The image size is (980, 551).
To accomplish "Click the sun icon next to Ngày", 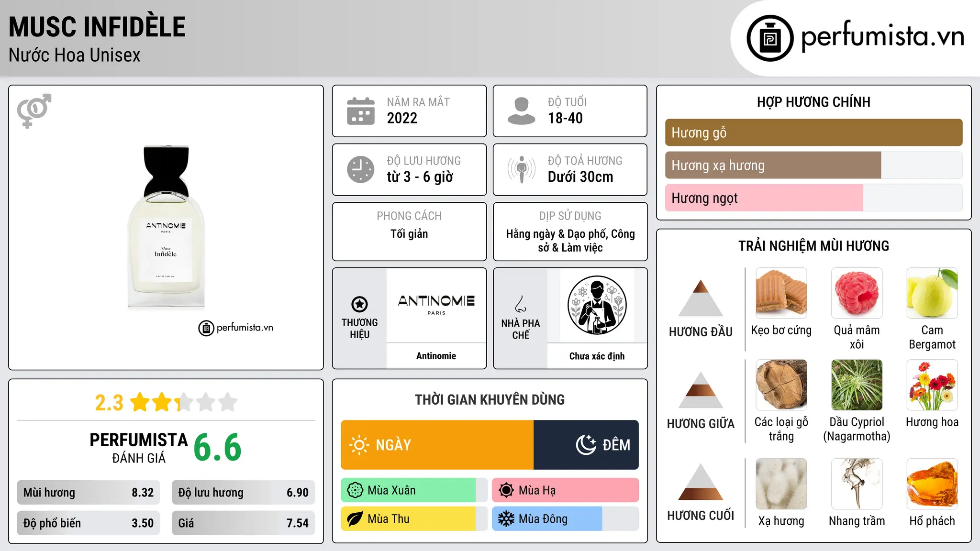I will pos(359,445).
